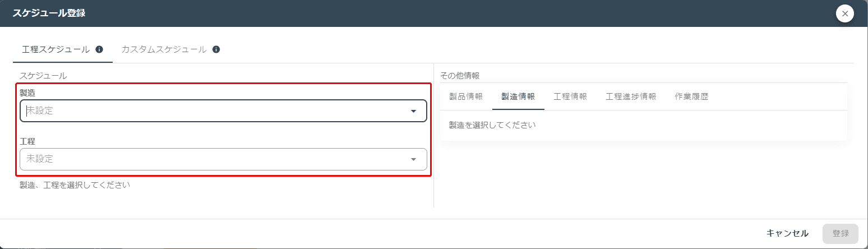Click the info icon beside 工程スケジュール
The width and height of the screenshot is (868, 249).
pos(99,49)
